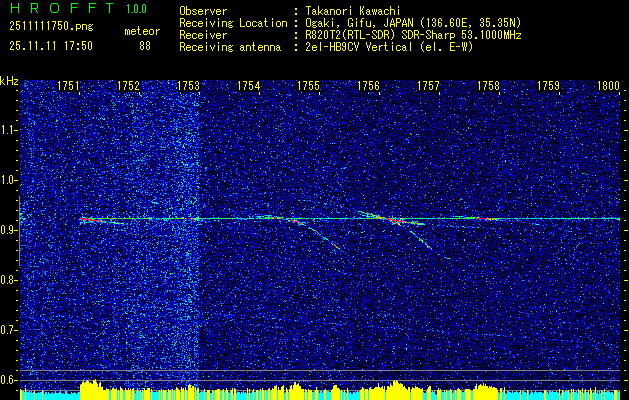Click the Receiving antenna 2el-HB9CV text
This screenshot has height=400, width=629.
390,47
